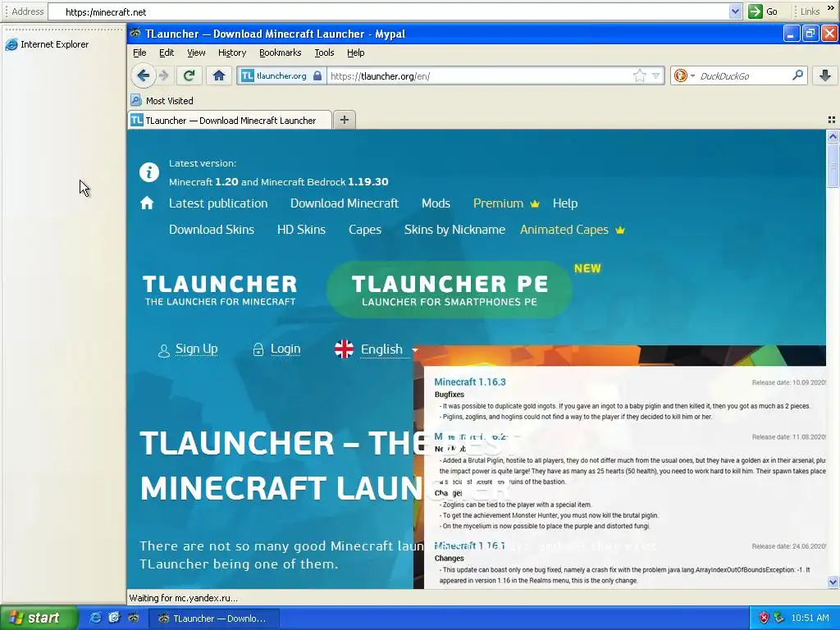
Task: Click the Most Visited bookmarks icon
Action: click(136, 100)
